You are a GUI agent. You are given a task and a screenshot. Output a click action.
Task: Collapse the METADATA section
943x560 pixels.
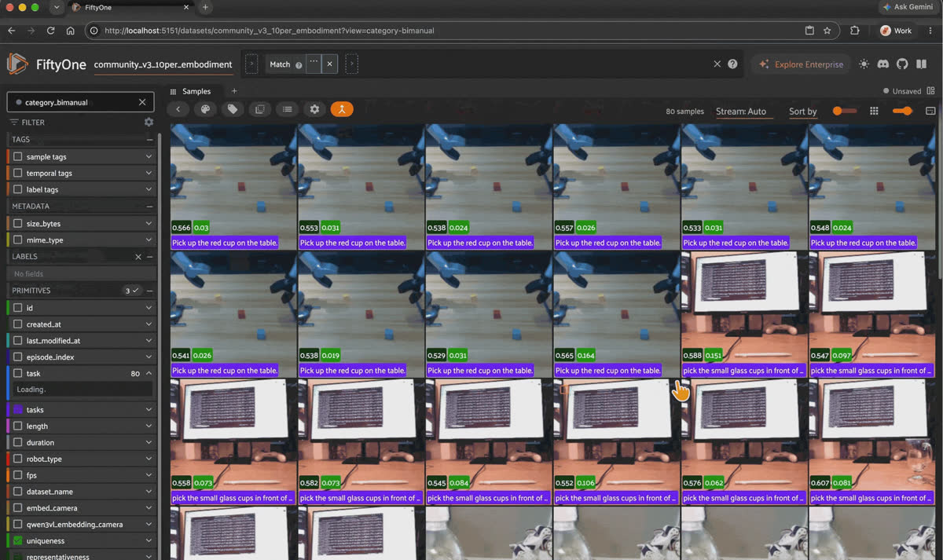tap(149, 207)
